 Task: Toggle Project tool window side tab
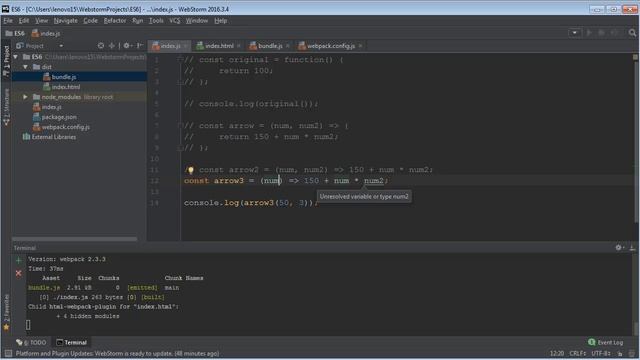6,60
